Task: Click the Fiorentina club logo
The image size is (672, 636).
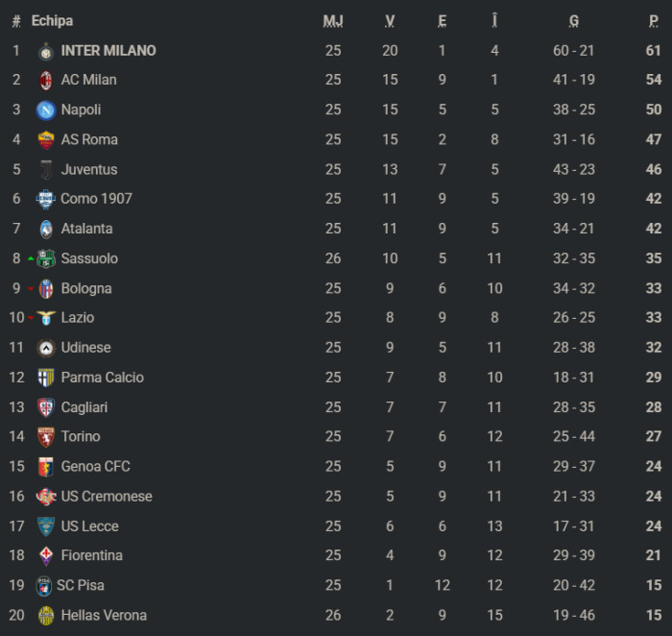Action: pyautogui.click(x=46, y=555)
